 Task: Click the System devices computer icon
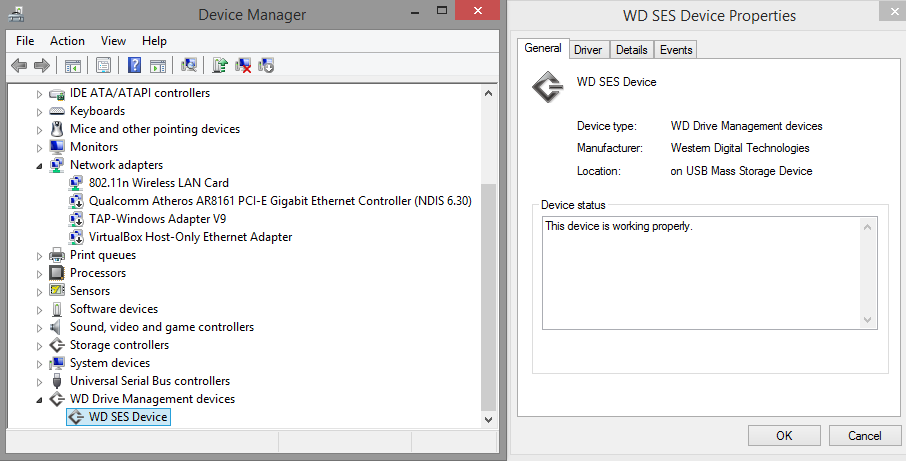[57, 363]
